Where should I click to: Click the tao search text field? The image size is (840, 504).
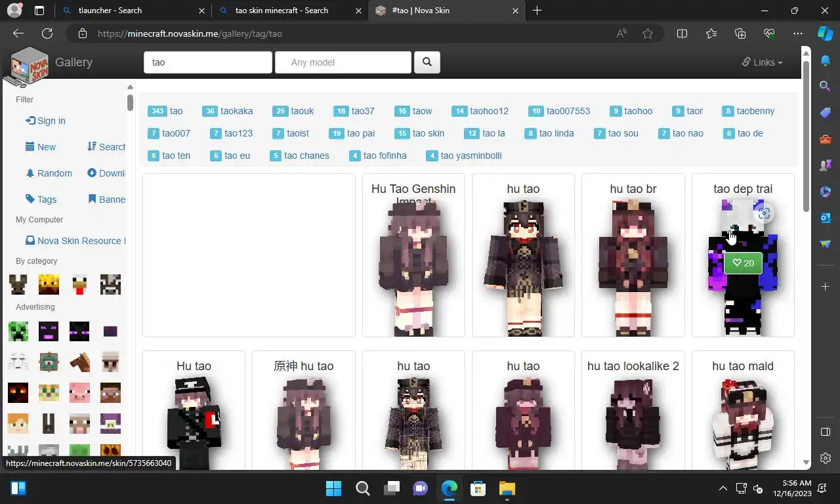(x=207, y=62)
